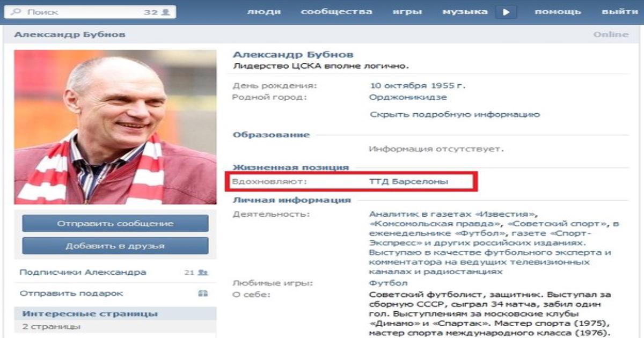644x338 pixels.
Task: Click the Добавить в друзья button
Action: [115, 246]
